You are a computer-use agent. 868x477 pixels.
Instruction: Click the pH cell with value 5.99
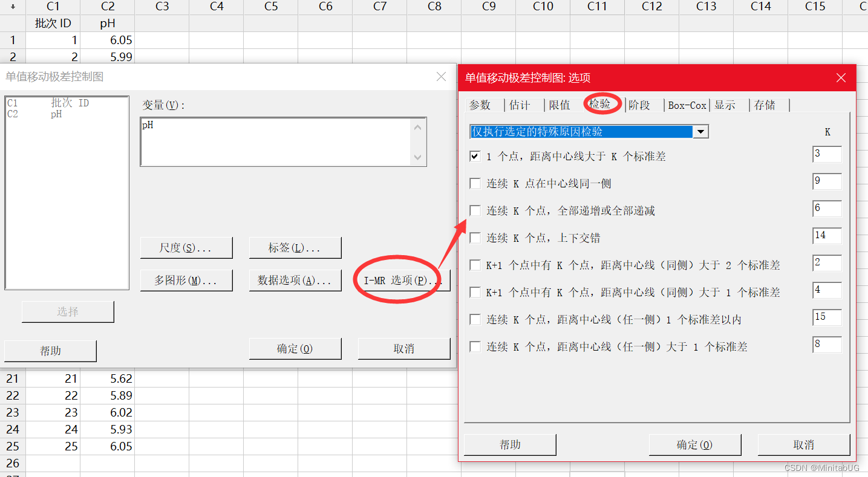tap(108, 57)
